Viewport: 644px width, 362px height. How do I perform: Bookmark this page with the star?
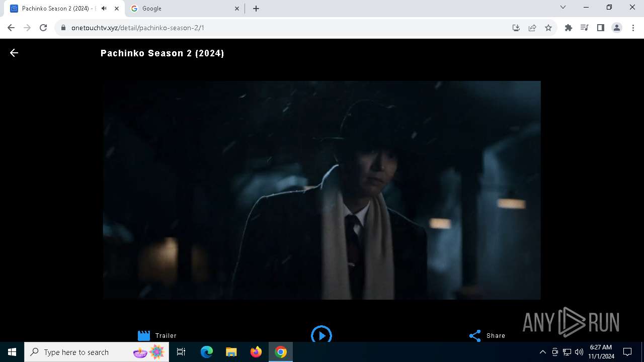[x=548, y=28]
